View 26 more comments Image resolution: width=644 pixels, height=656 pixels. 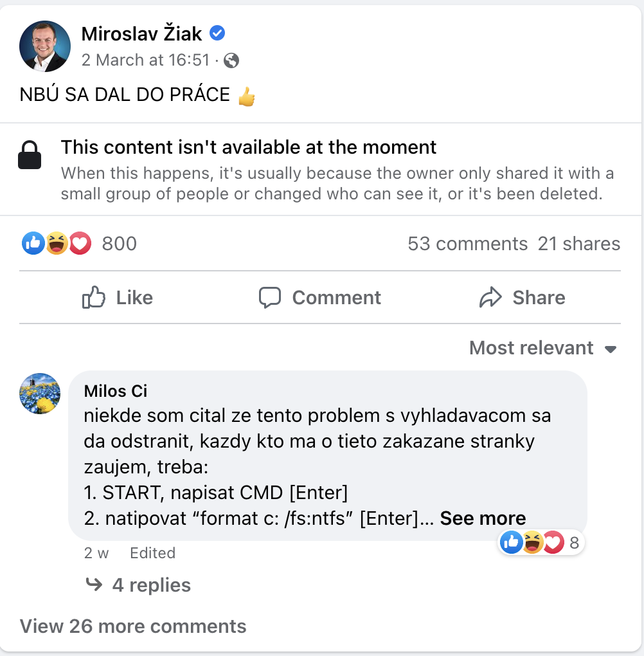[133, 626]
